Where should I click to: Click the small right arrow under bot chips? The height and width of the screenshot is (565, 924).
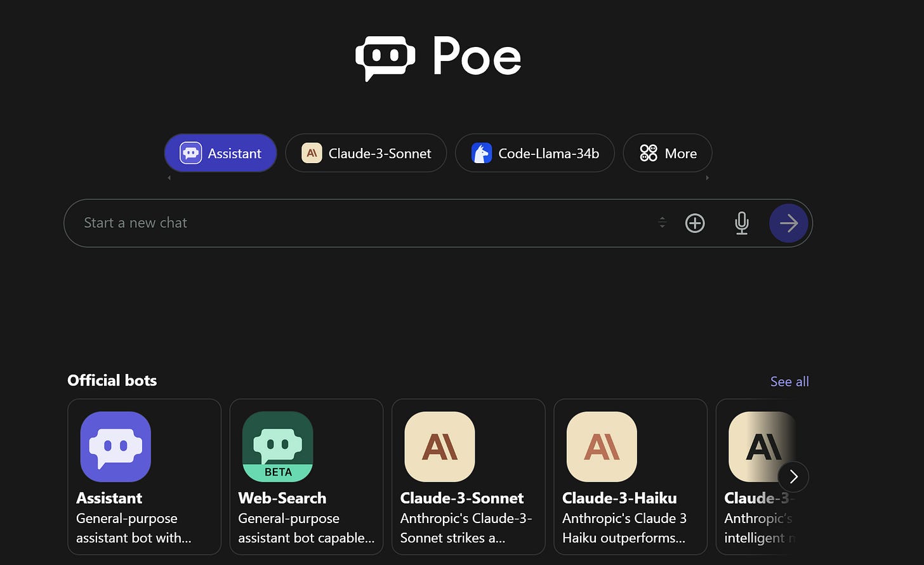click(x=707, y=178)
